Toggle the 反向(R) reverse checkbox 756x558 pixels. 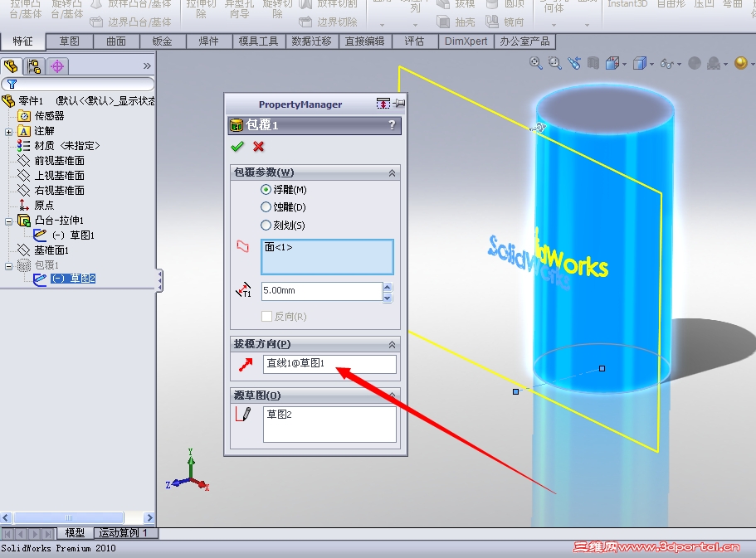pos(266,317)
